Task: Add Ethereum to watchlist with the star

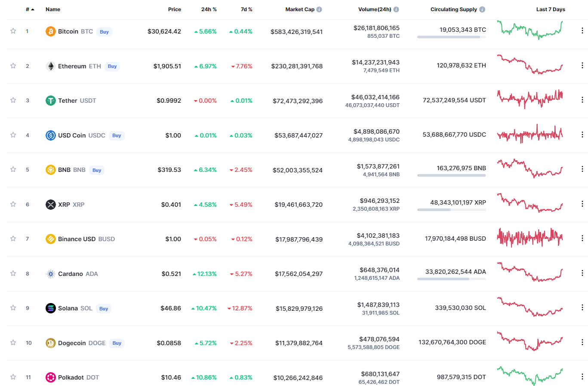Action: (x=13, y=66)
